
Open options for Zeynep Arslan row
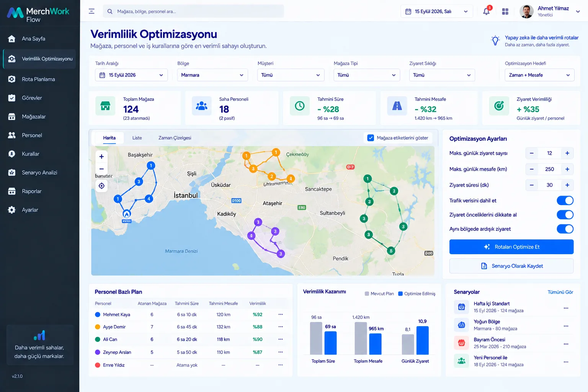click(x=281, y=352)
